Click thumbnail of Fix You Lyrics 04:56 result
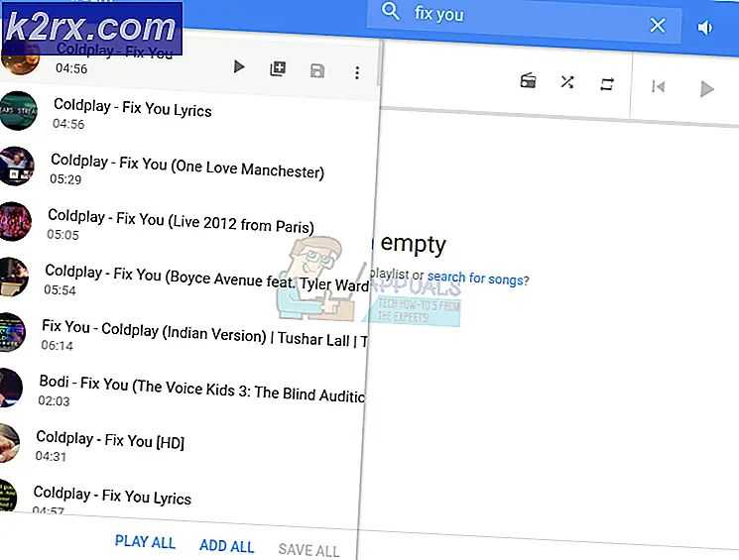The image size is (739, 560). (x=17, y=111)
